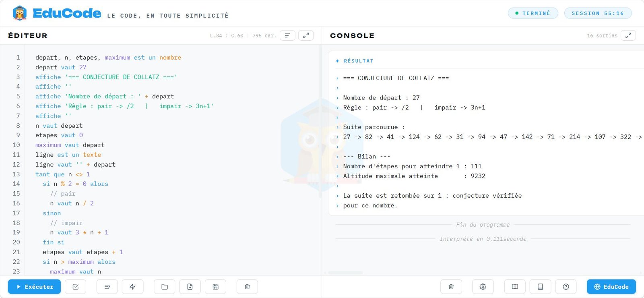Screen dimensions: 644x298
Task: Expand the console panel to fullscreen
Action: (628, 35)
